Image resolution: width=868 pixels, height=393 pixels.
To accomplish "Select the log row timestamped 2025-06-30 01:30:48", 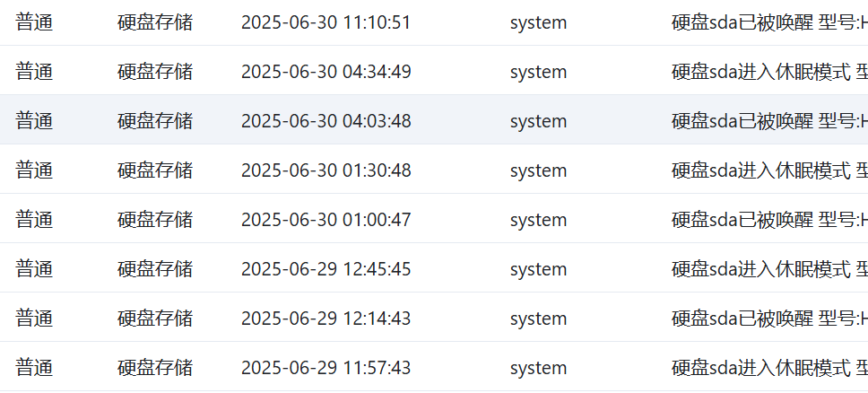I will point(434,169).
